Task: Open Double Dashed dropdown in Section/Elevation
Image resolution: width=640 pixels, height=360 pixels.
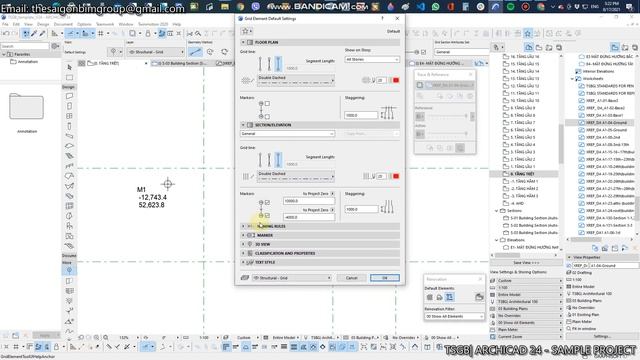Action: (296, 176)
